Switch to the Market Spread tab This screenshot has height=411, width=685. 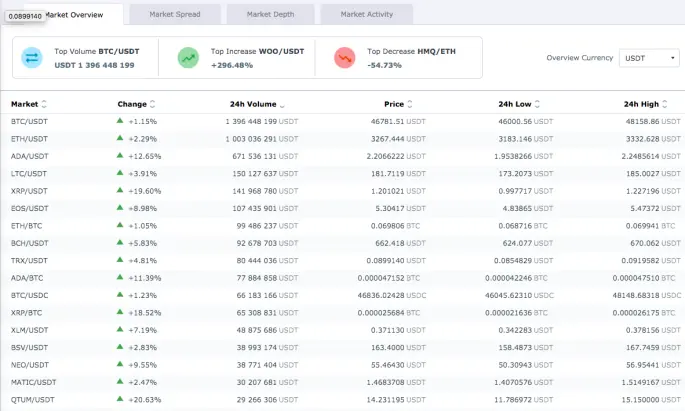pyautogui.click(x=175, y=14)
